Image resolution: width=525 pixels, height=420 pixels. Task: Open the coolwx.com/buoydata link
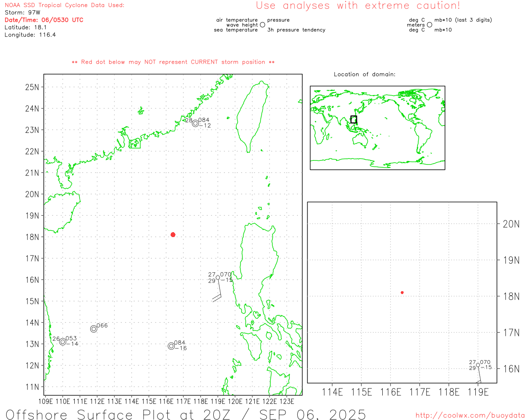tap(470, 415)
